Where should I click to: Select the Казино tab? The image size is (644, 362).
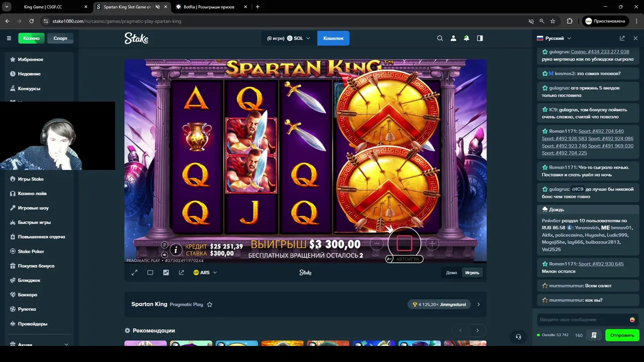[x=31, y=38]
